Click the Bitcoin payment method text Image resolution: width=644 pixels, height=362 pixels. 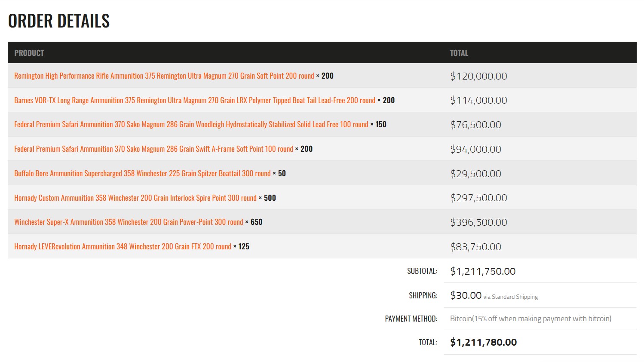tap(531, 319)
